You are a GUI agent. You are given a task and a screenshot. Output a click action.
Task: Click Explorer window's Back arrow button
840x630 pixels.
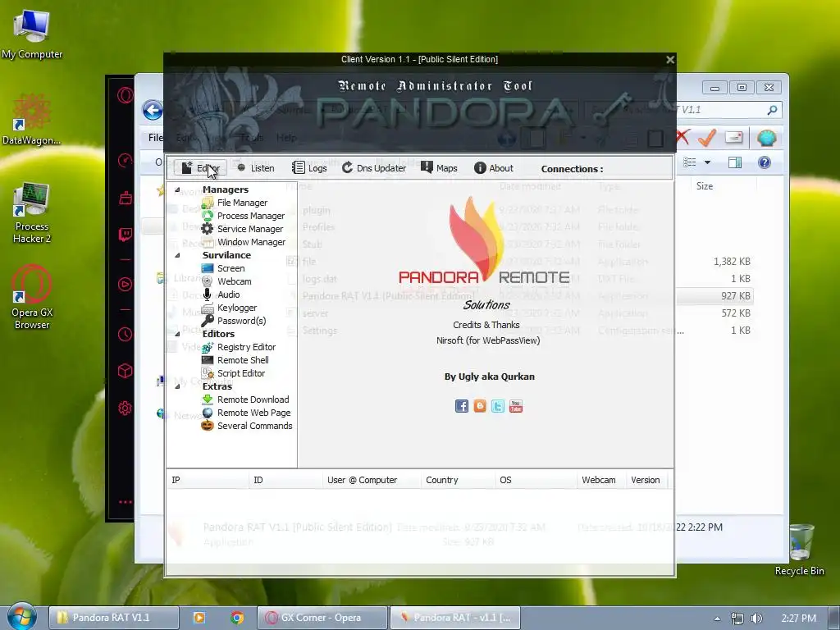(153, 111)
